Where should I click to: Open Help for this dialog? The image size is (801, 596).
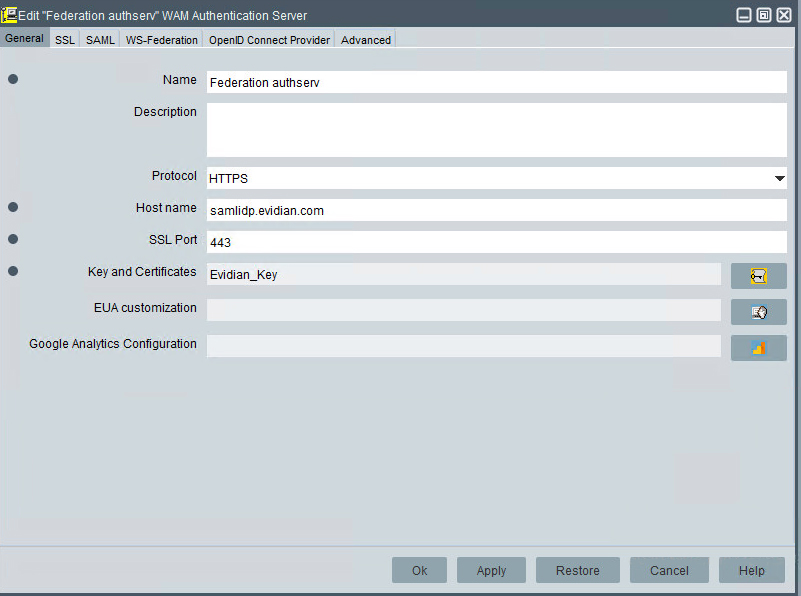pos(751,570)
